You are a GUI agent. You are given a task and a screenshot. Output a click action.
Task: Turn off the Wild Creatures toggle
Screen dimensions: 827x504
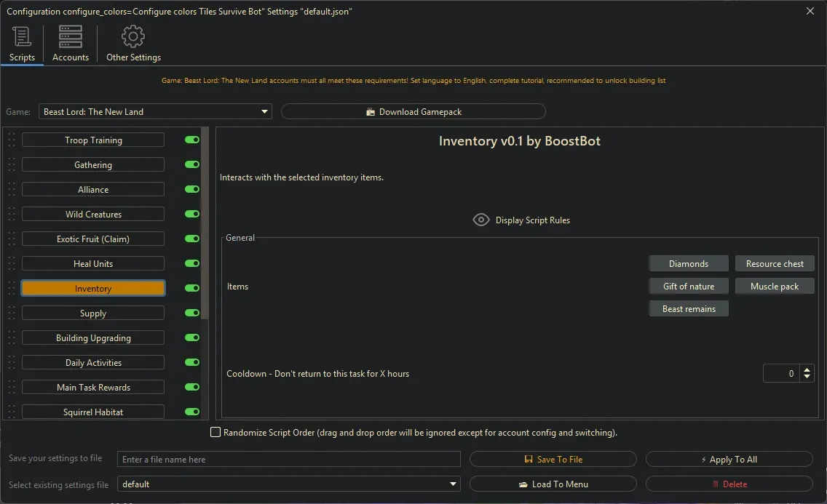pyautogui.click(x=192, y=215)
